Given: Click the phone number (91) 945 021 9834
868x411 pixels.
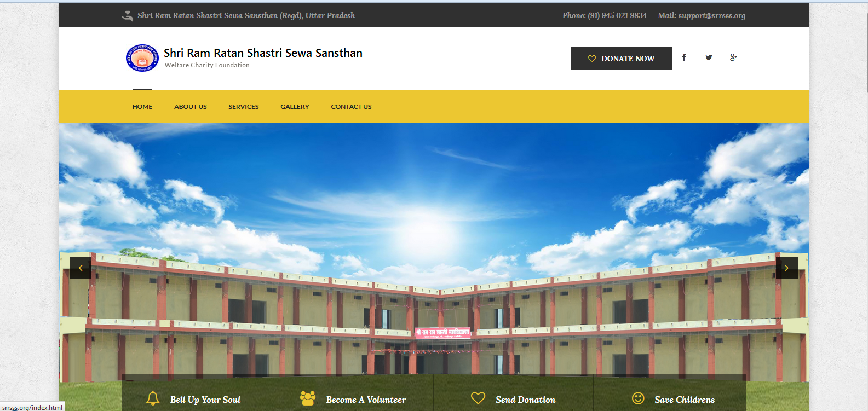Looking at the screenshot, I should tap(617, 15).
